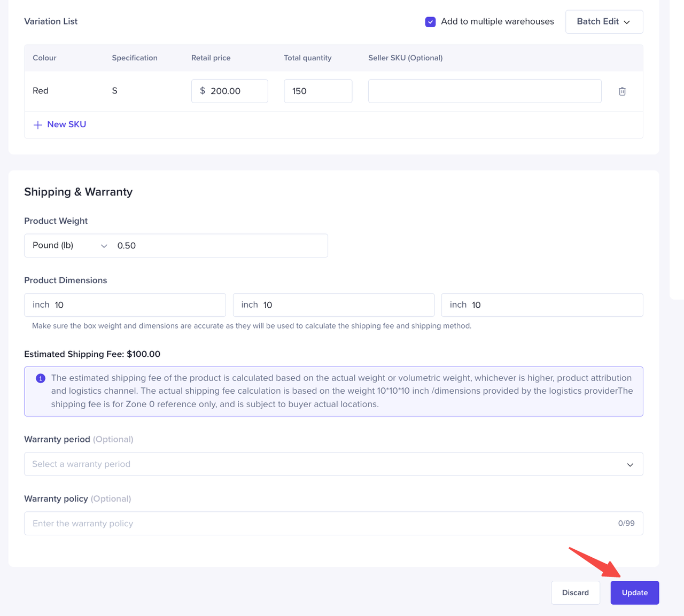Click the Discard button
Viewport: 684px width, 616px height.
click(x=575, y=592)
